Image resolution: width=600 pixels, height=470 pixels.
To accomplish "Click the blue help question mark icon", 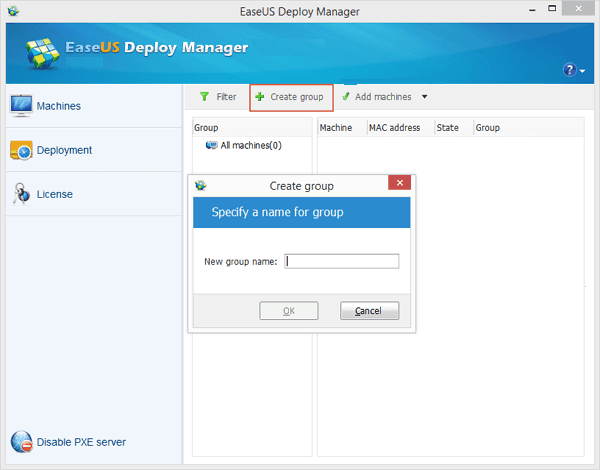I will click(x=570, y=70).
